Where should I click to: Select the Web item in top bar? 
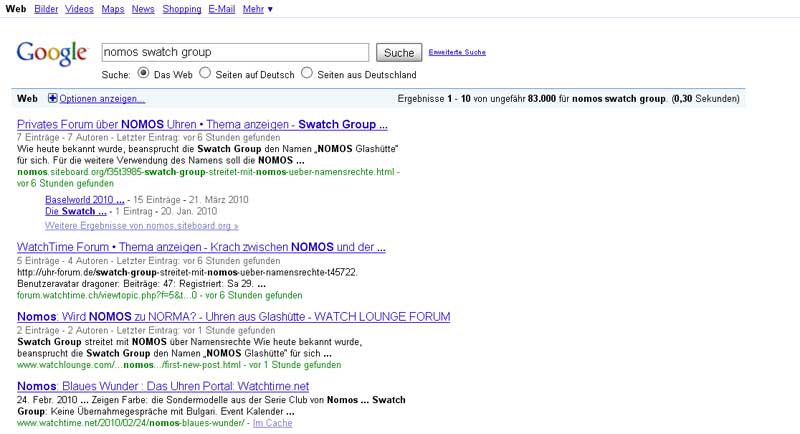tap(16, 9)
